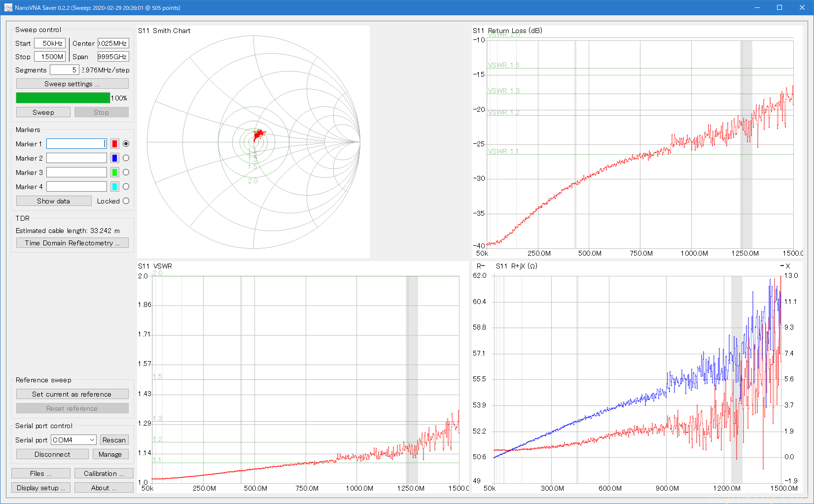Open the About dialog
Viewport: 814px width, 504px height.
[104, 488]
